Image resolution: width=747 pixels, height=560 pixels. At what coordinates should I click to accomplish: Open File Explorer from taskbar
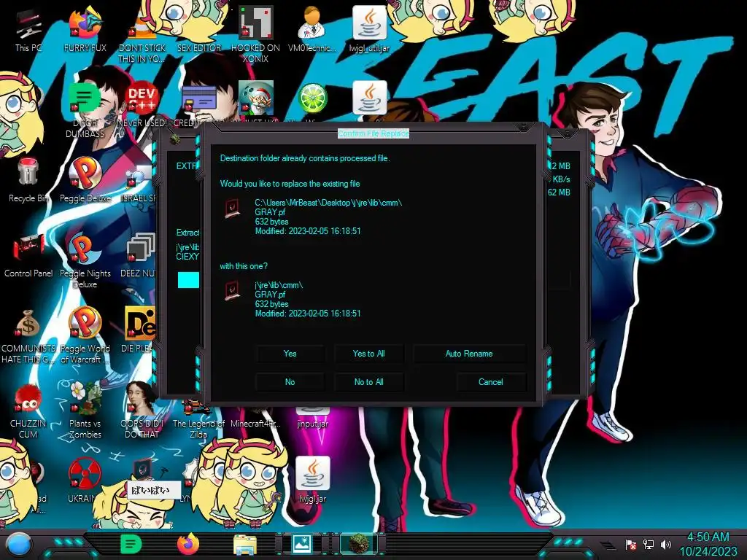[245, 545]
